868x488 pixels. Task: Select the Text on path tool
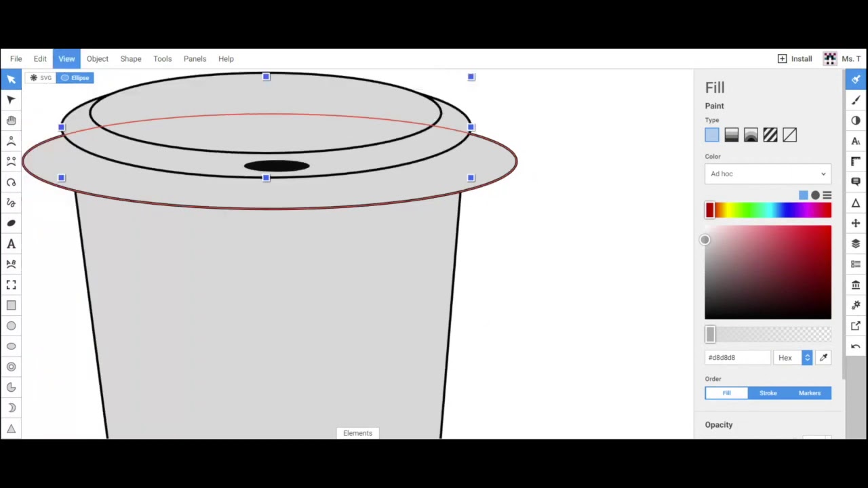[x=11, y=264]
